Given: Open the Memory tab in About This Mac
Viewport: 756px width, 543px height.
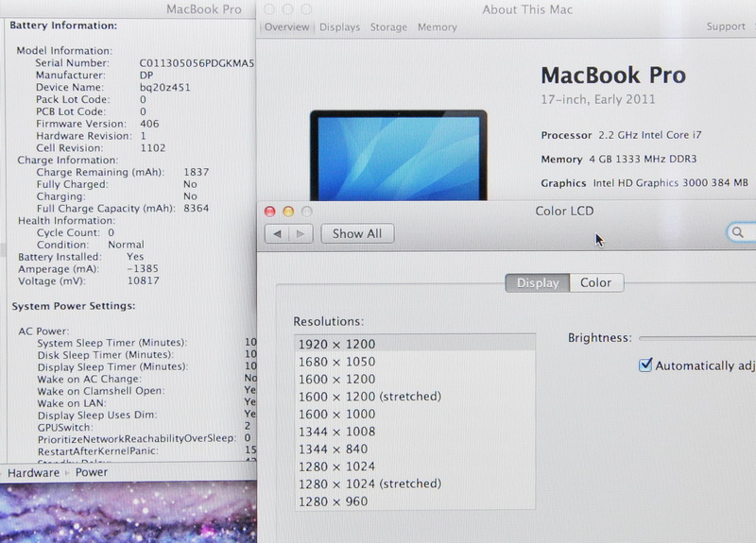Looking at the screenshot, I should pyautogui.click(x=438, y=27).
